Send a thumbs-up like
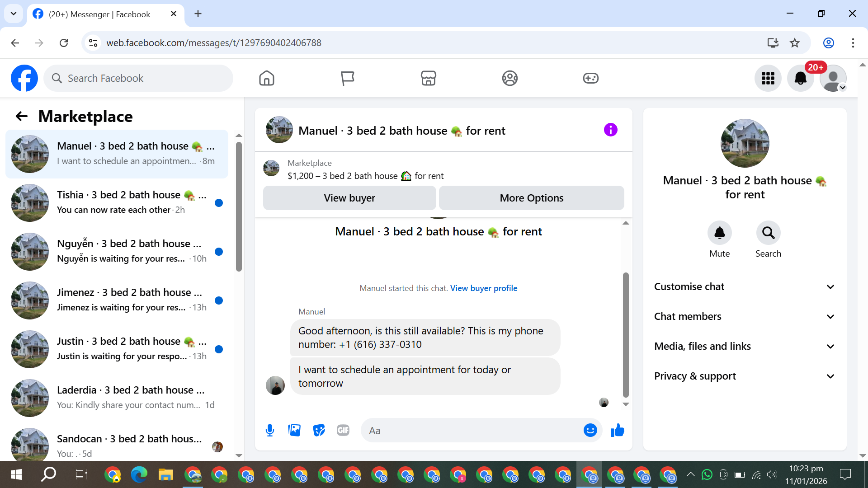868x488 pixels. pyautogui.click(x=617, y=430)
